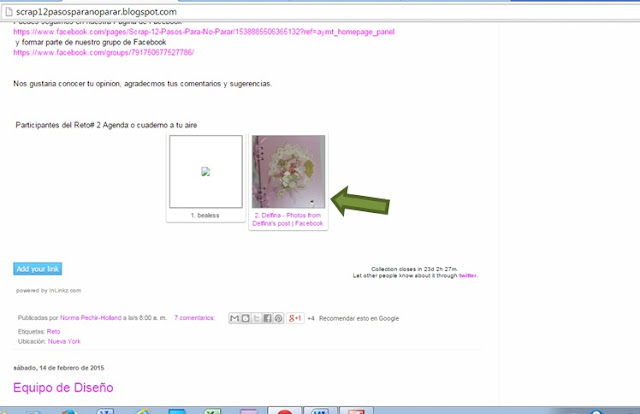Viewport: 640px width, 414px height.
Task: Open the 'Nueva York' location link
Action: pyautogui.click(x=64, y=341)
